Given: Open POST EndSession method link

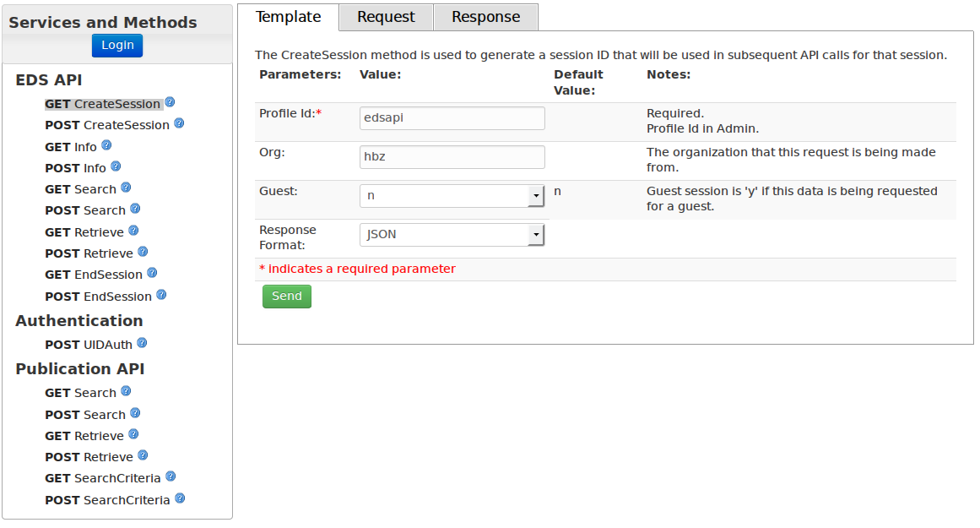Looking at the screenshot, I should (99, 297).
